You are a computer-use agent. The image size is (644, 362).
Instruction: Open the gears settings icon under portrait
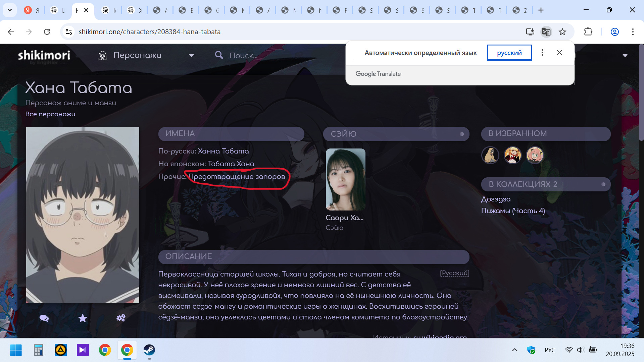(121, 318)
